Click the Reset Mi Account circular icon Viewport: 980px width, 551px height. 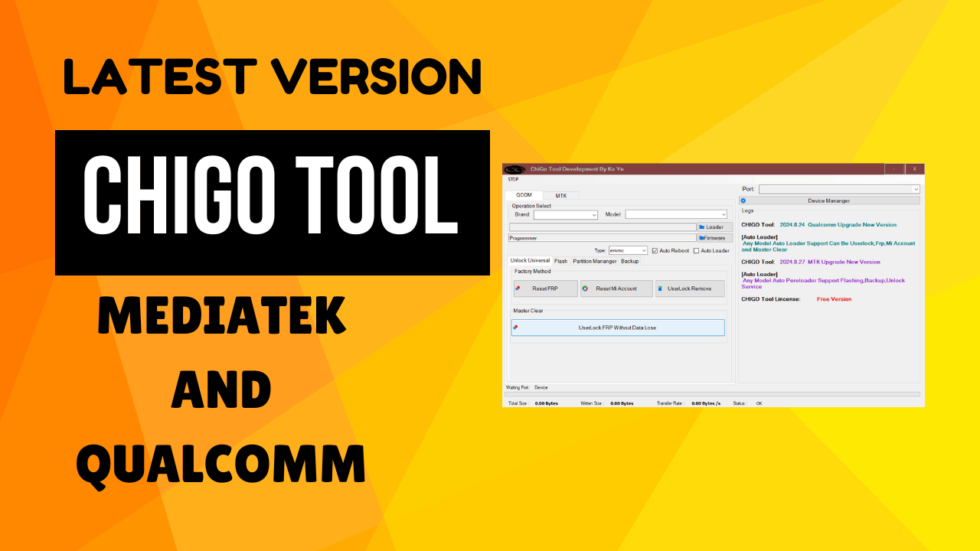[x=585, y=289]
